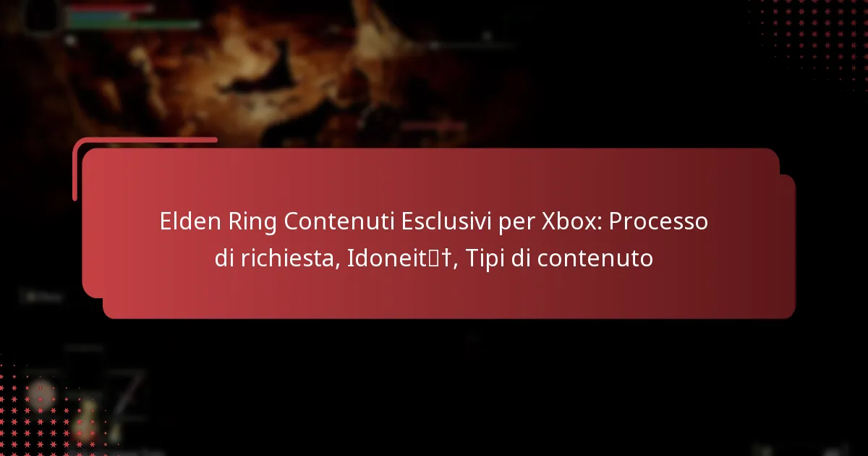Select the flask item in the quick slot

[88, 414]
